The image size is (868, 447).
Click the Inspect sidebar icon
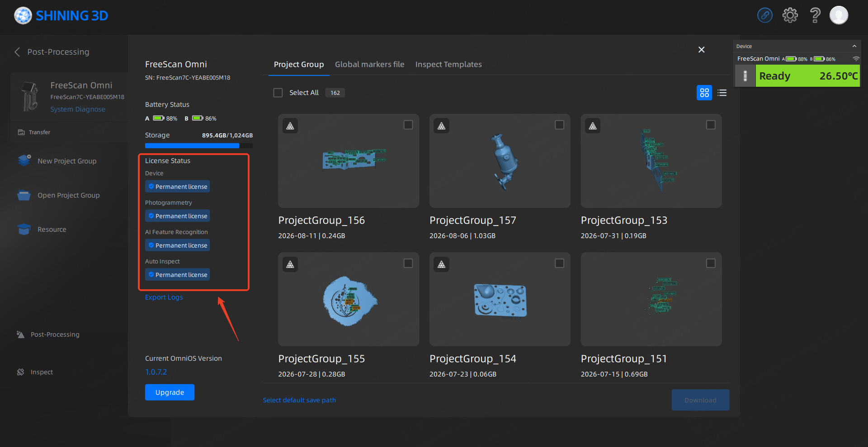click(20, 372)
